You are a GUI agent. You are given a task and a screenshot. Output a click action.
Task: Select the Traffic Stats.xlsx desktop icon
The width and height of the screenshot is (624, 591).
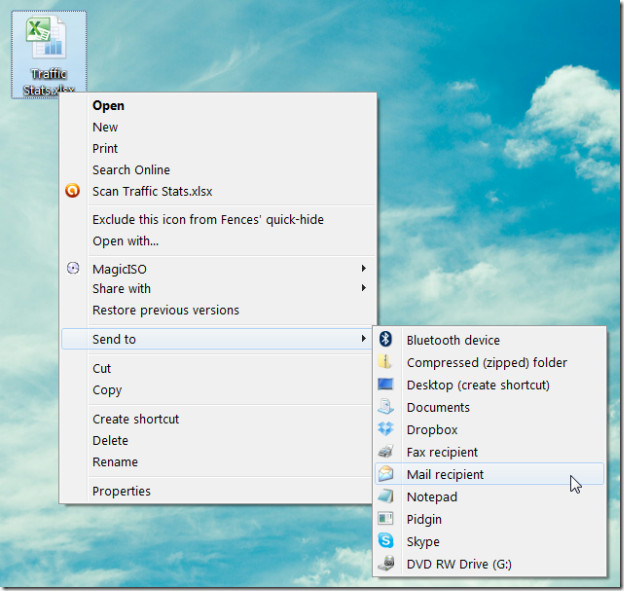[x=49, y=55]
